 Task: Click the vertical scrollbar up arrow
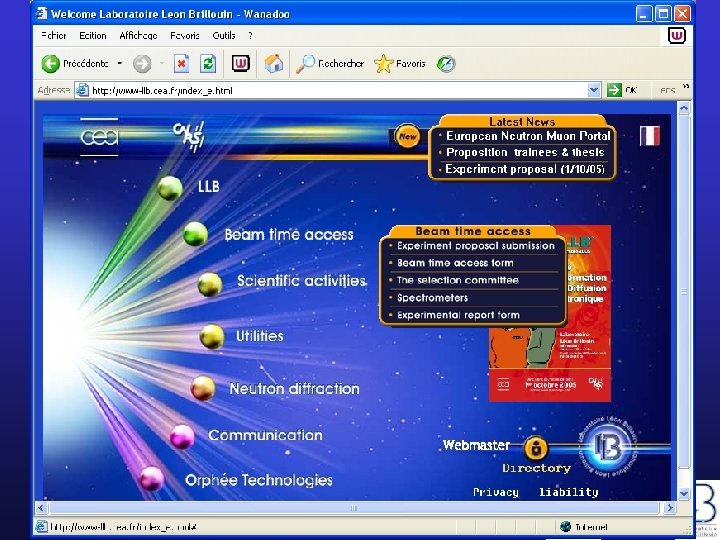(x=684, y=108)
